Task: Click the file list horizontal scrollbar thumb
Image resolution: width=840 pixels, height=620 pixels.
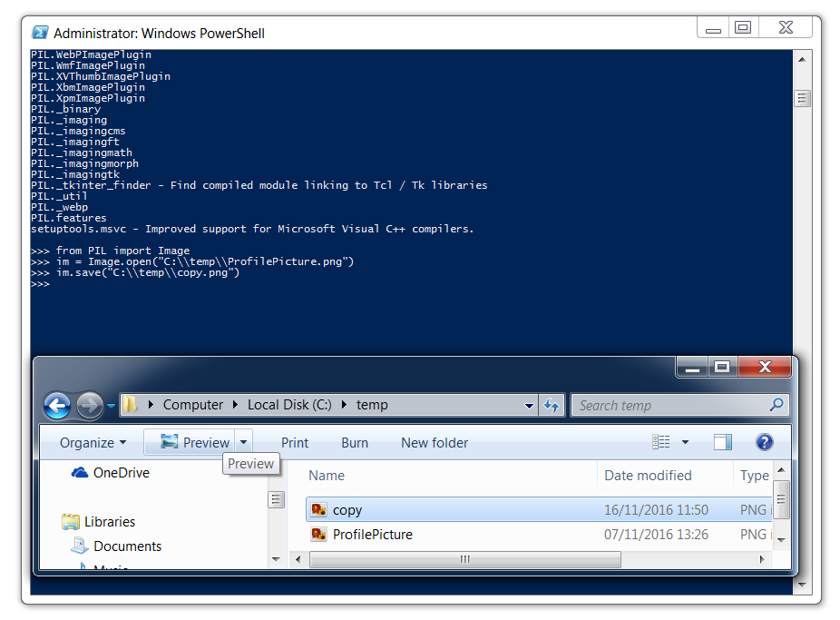Action: coord(465,559)
